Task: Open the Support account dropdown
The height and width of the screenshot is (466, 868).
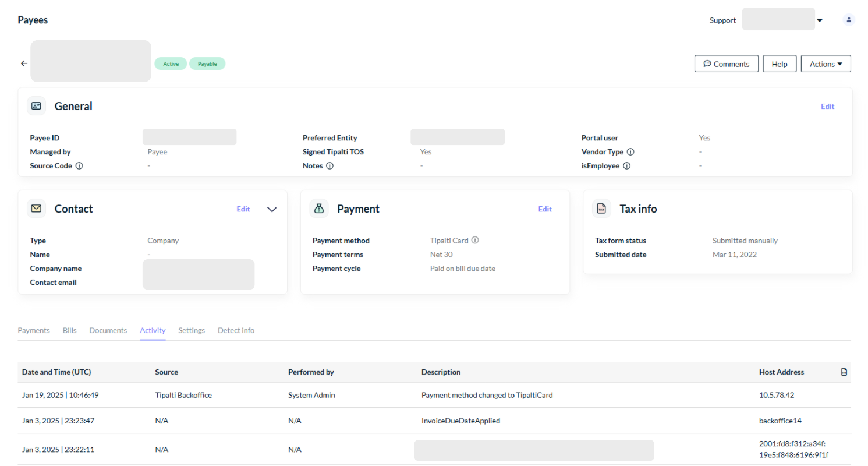Action: tap(820, 20)
